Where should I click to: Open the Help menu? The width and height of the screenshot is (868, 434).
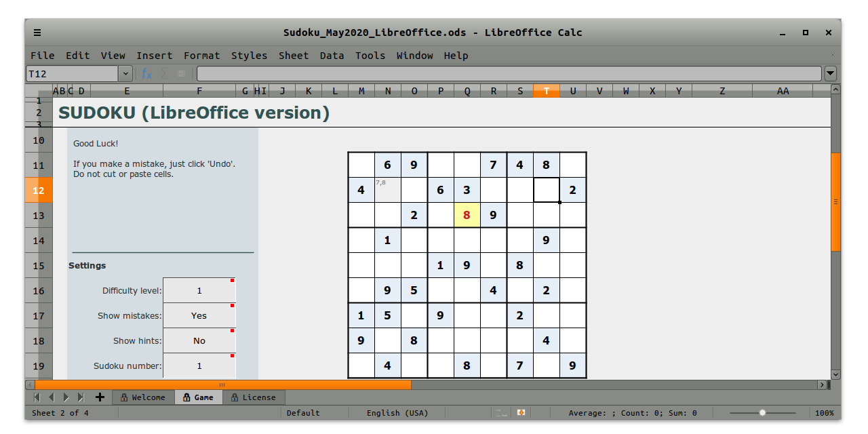coord(456,56)
